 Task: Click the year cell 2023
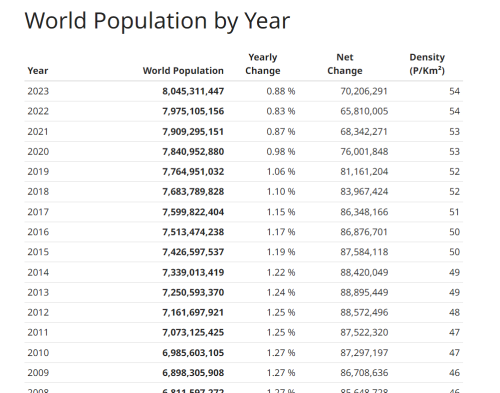tap(38, 91)
